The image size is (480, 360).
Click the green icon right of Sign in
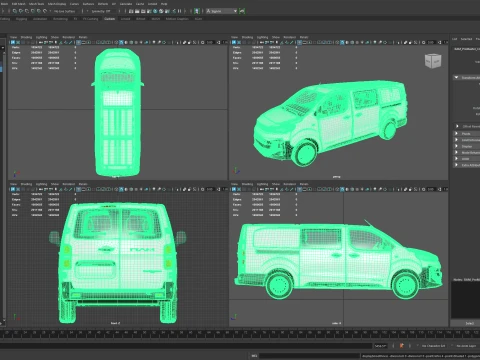242,11
